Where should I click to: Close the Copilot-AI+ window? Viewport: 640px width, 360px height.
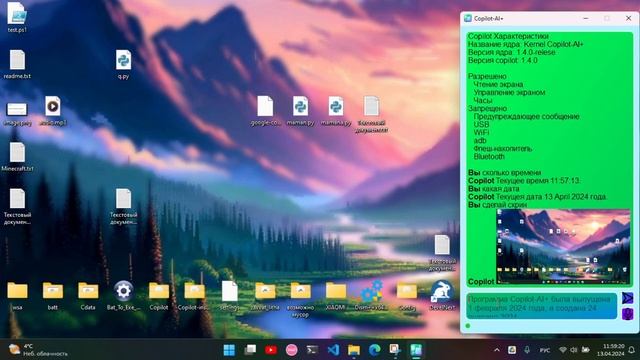(629, 18)
